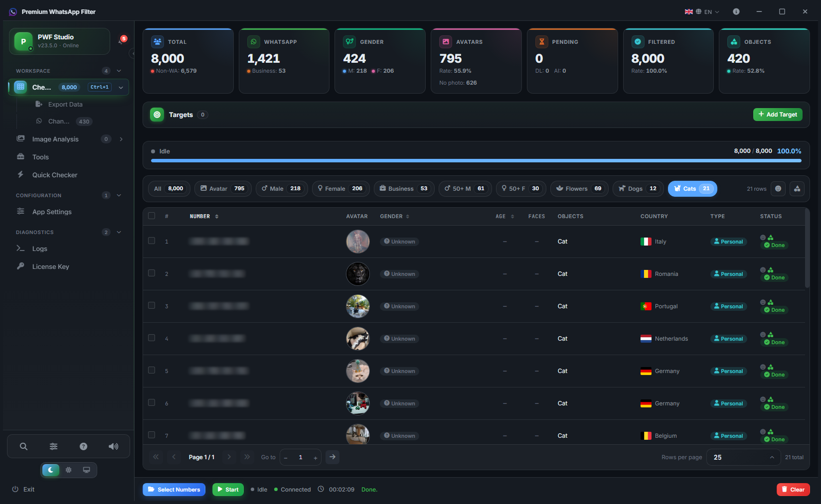
Task: Tick the checkbox for row 2 Romania
Action: point(152,273)
